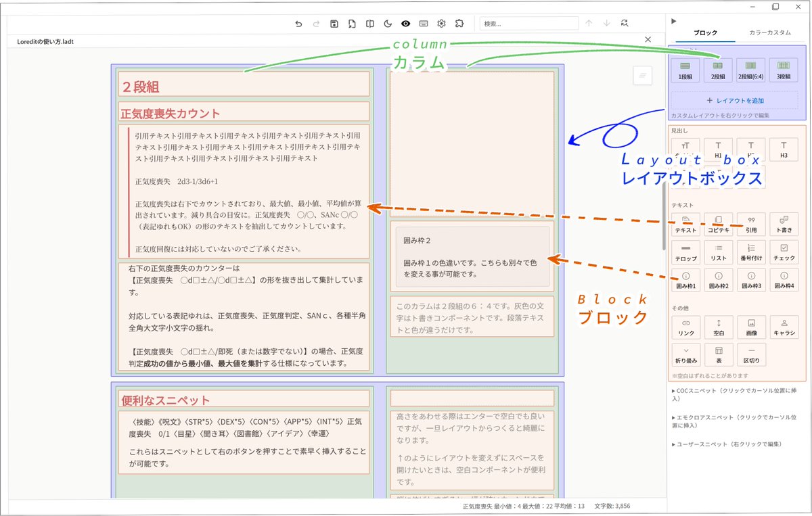
Task: Click the redo arrow in toolbar
Action: 316,24
